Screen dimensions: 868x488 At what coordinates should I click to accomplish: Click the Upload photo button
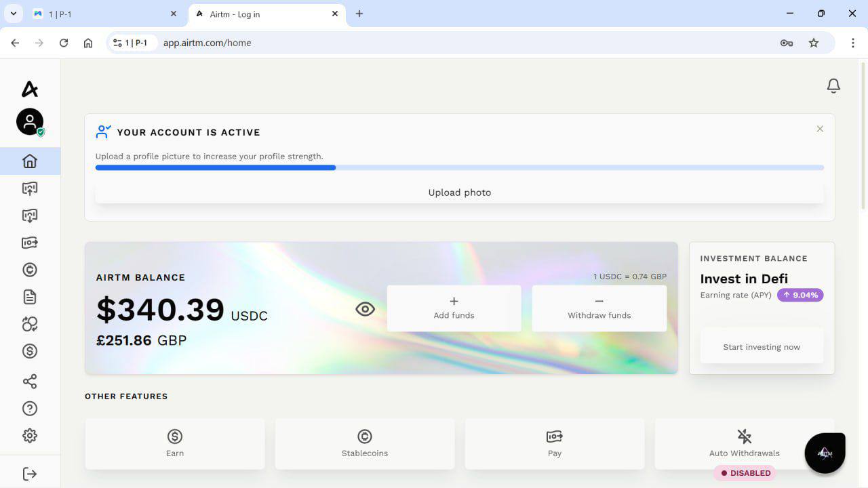pos(460,192)
